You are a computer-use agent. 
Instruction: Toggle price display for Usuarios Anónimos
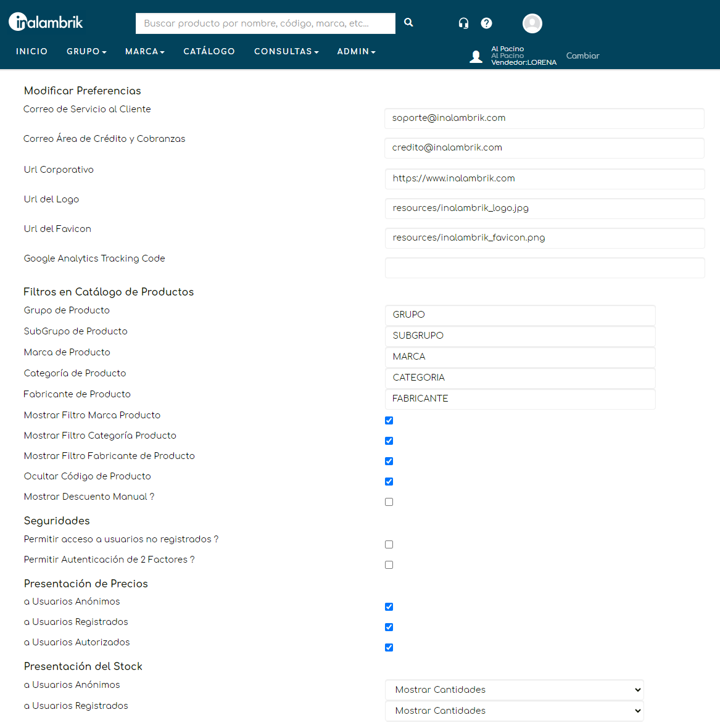tap(389, 607)
